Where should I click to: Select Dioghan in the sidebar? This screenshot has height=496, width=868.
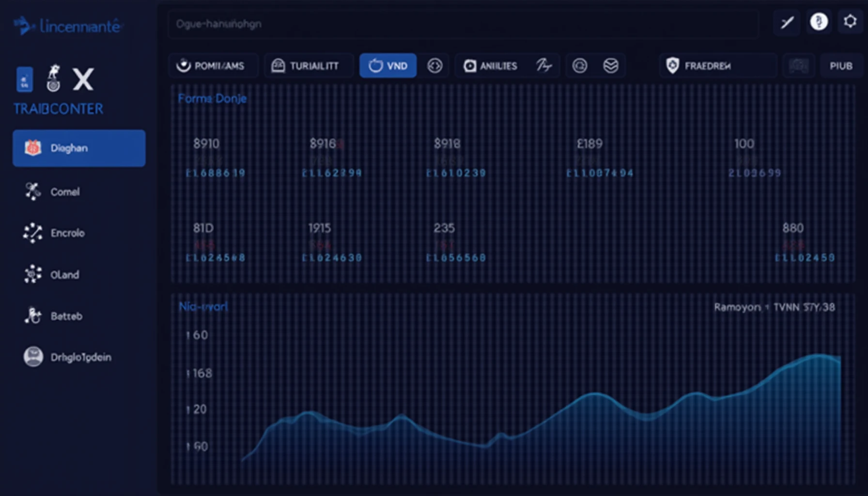79,148
